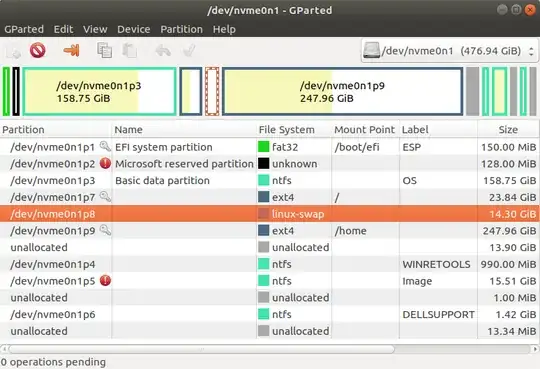
Task: Click the linux-swap color swatch in selected row
Action: click(263, 214)
